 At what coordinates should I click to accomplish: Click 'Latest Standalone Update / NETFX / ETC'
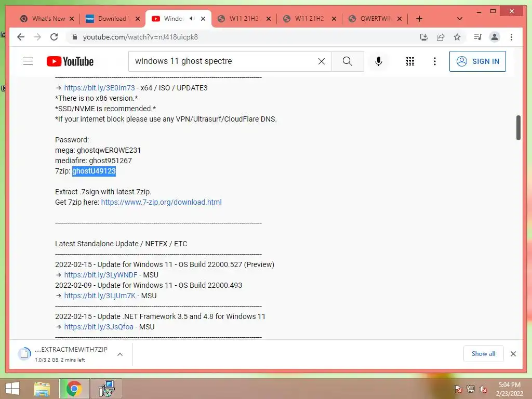coord(121,244)
